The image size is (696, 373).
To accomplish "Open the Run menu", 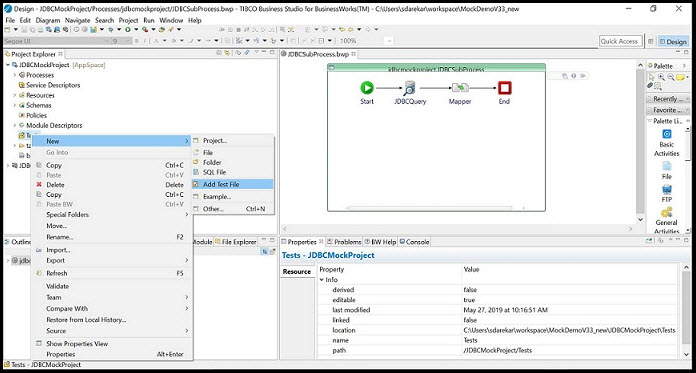I will click(x=149, y=20).
